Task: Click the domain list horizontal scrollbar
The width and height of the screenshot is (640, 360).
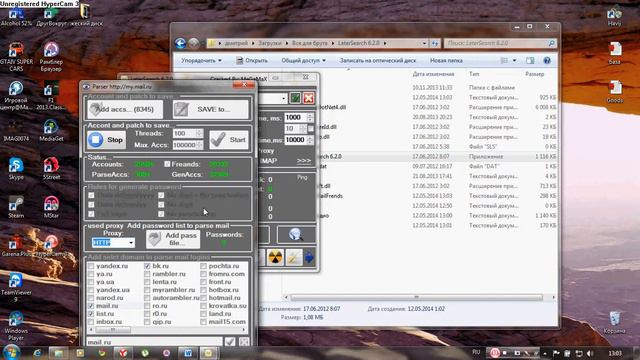Action: 168,329
